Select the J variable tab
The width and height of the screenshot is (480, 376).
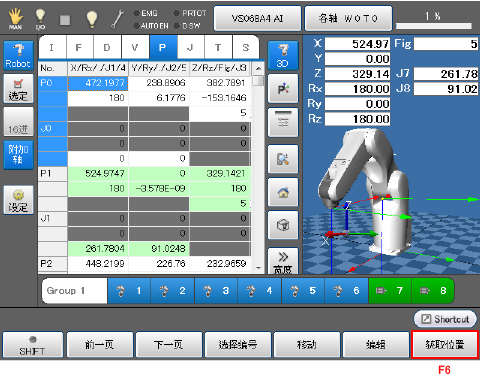(191, 47)
